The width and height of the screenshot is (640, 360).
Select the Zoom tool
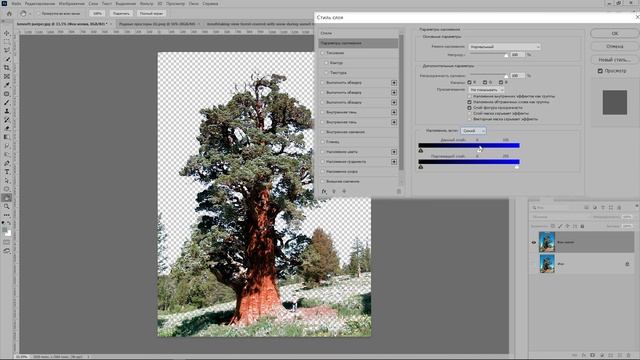click(x=7, y=207)
